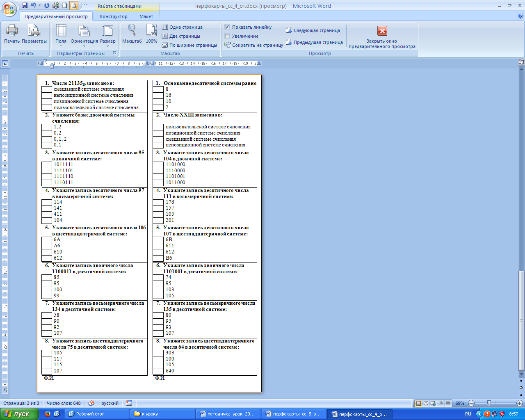This screenshot has height=420, width=525.
Task: Open Firefox quick launch icon
Action: click(47, 414)
